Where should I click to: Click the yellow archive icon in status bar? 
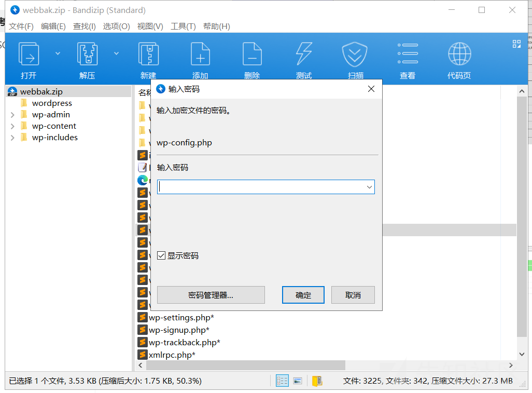[x=317, y=381]
